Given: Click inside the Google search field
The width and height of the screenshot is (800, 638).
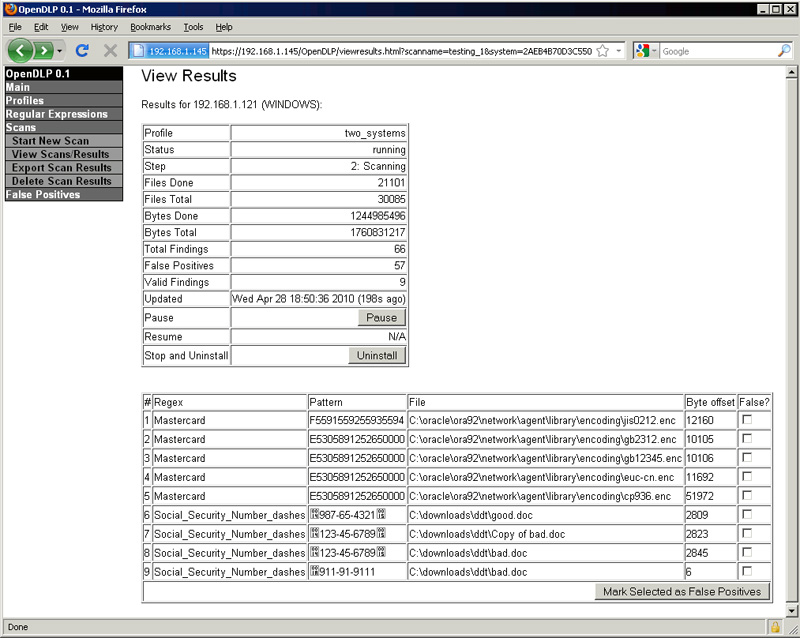Looking at the screenshot, I should [x=718, y=51].
